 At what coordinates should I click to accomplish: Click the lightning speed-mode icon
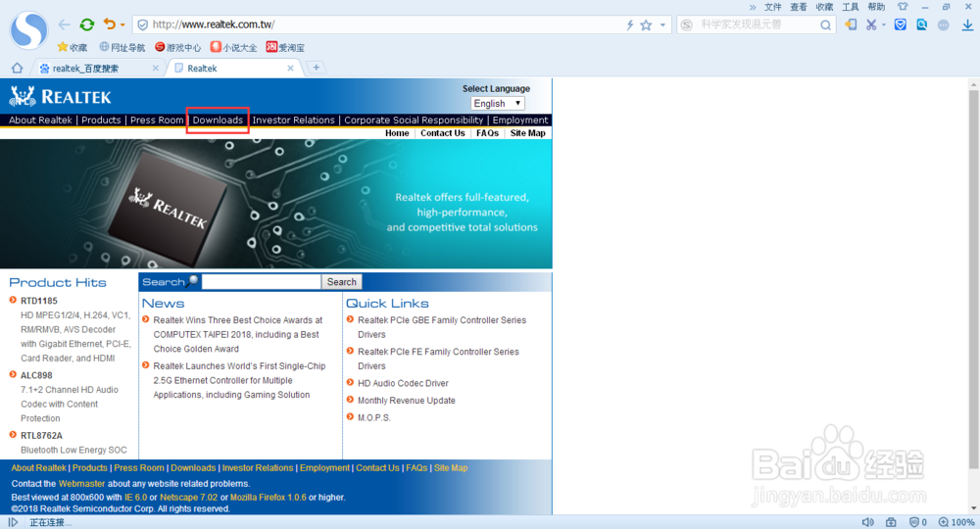[630, 25]
